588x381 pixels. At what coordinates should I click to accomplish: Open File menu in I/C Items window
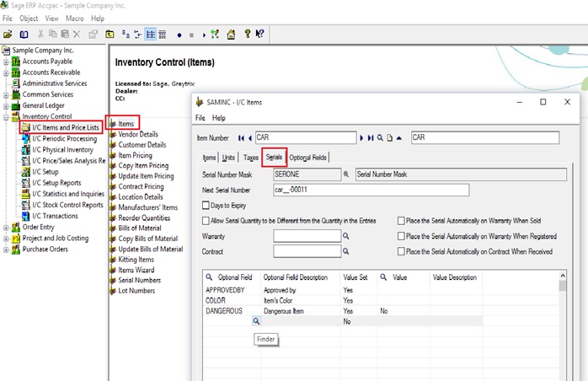click(x=200, y=118)
